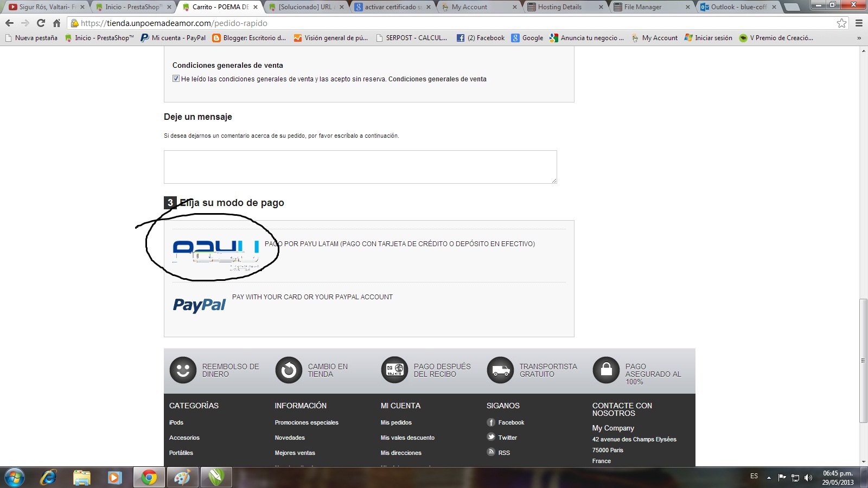Go back with the browser back arrow
This screenshot has width=868, height=488.
point(9,23)
